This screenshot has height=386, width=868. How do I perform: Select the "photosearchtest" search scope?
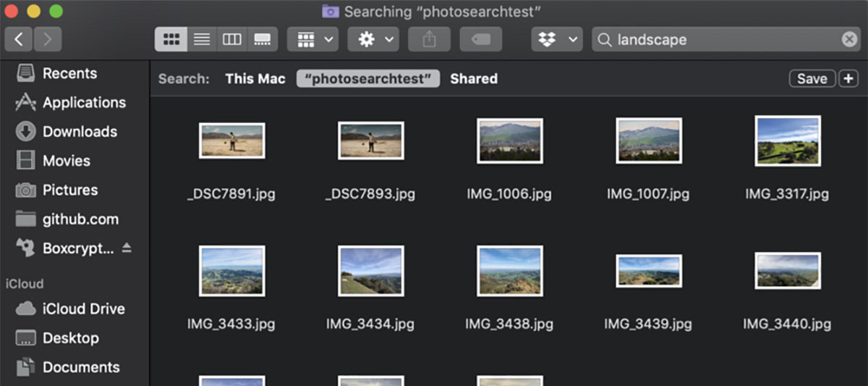click(x=368, y=78)
